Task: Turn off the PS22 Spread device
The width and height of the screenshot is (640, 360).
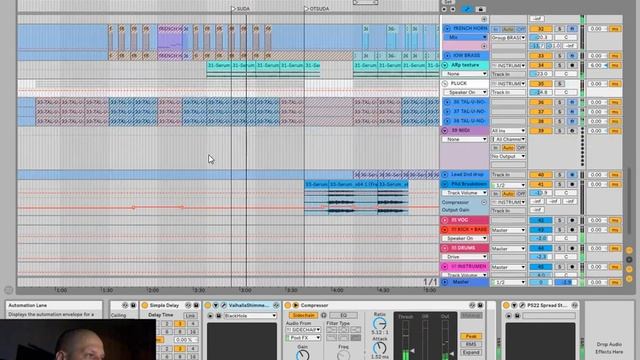Action: (x=506, y=305)
